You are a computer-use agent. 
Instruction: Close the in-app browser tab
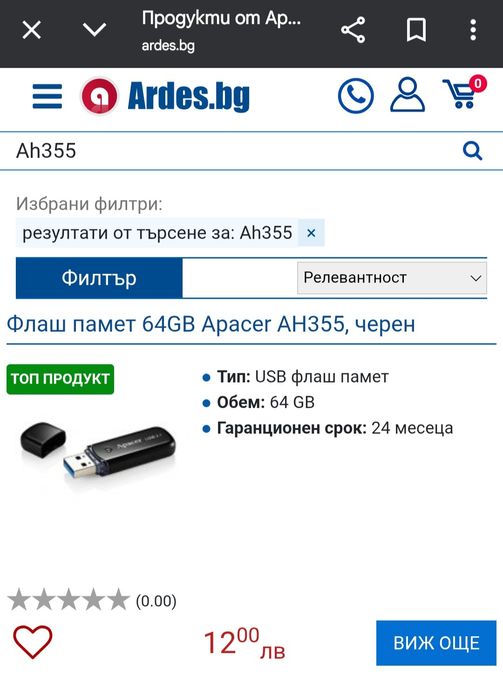[x=32, y=30]
